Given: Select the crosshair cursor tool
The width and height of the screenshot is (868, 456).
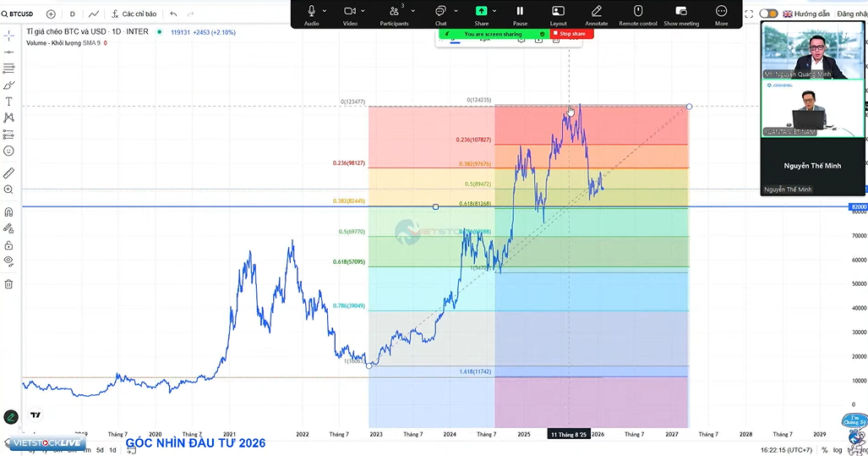Looking at the screenshot, I should (x=9, y=36).
